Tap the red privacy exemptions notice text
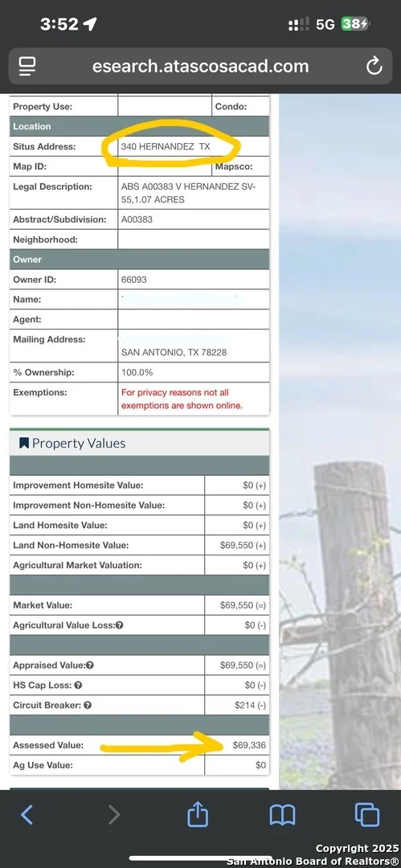 pyautogui.click(x=182, y=399)
